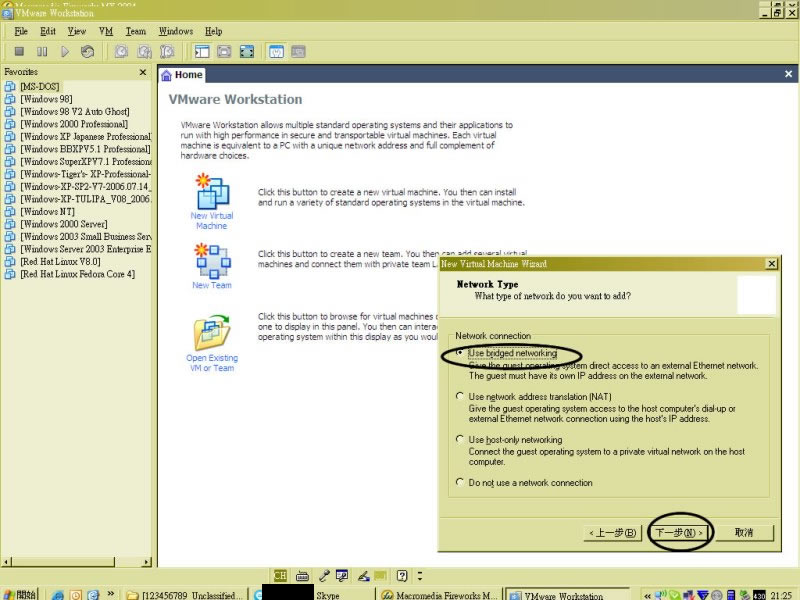The height and width of the screenshot is (600, 800).
Task: Click the Revert to Snapshot toolbar icon
Action: click(144, 52)
